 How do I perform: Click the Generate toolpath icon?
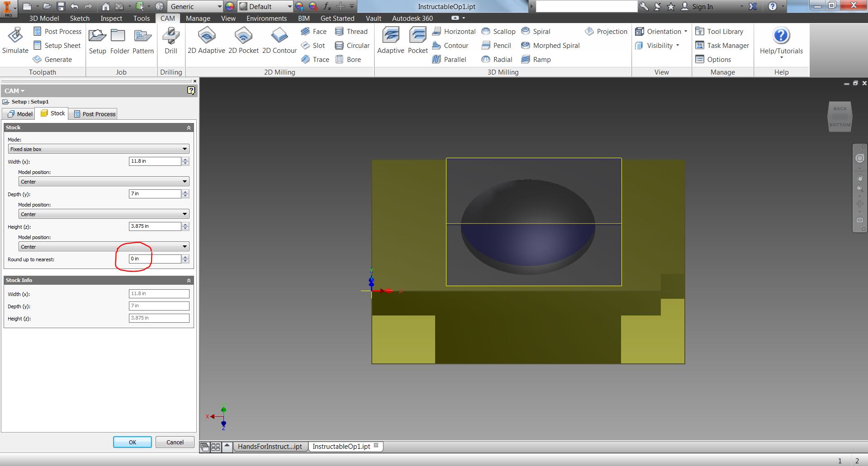[x=52, y=60]
